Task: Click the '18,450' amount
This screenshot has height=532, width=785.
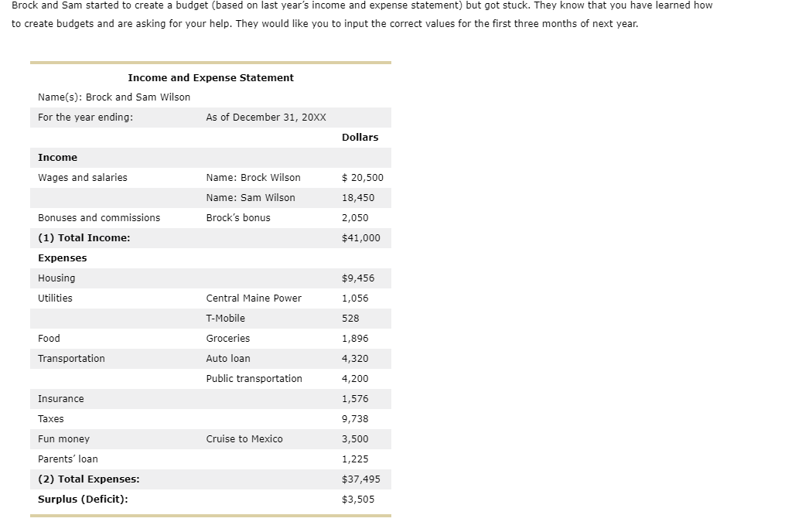Action: click(358, 198)
